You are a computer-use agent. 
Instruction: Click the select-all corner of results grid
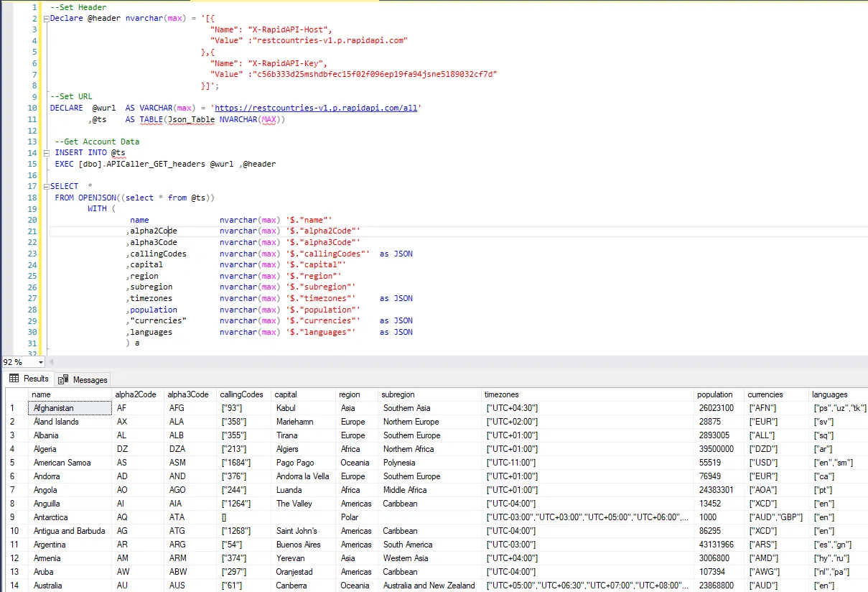16,394
